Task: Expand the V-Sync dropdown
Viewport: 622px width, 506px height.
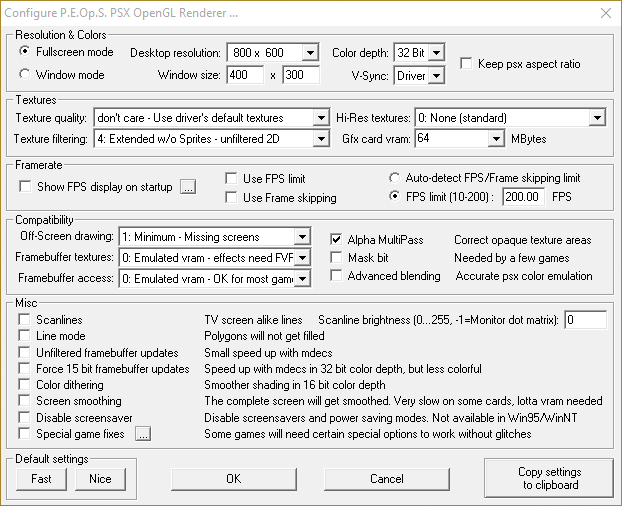Action: [x=419, y=75]
